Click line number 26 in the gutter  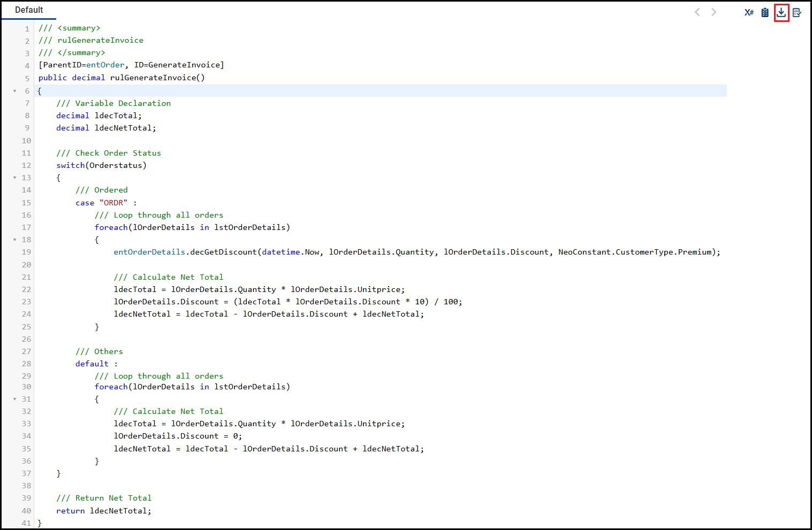26,339
